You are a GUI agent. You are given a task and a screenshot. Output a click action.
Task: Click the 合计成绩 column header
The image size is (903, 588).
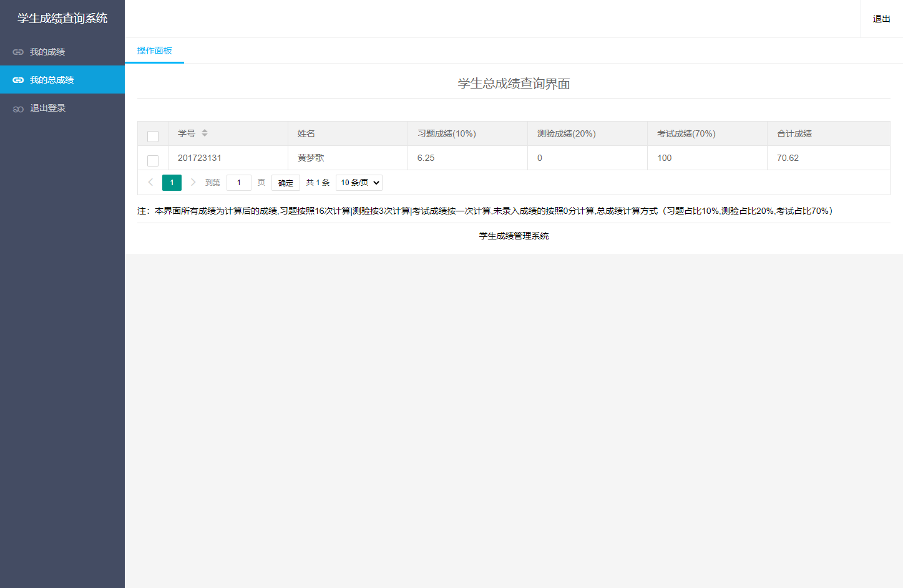794,133
